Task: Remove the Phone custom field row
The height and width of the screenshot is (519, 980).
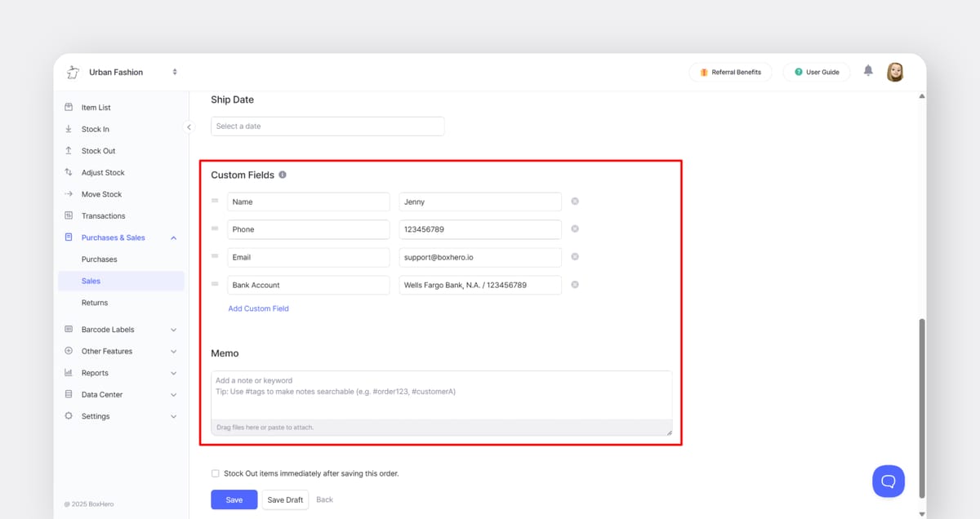Action: pos(575,228)
